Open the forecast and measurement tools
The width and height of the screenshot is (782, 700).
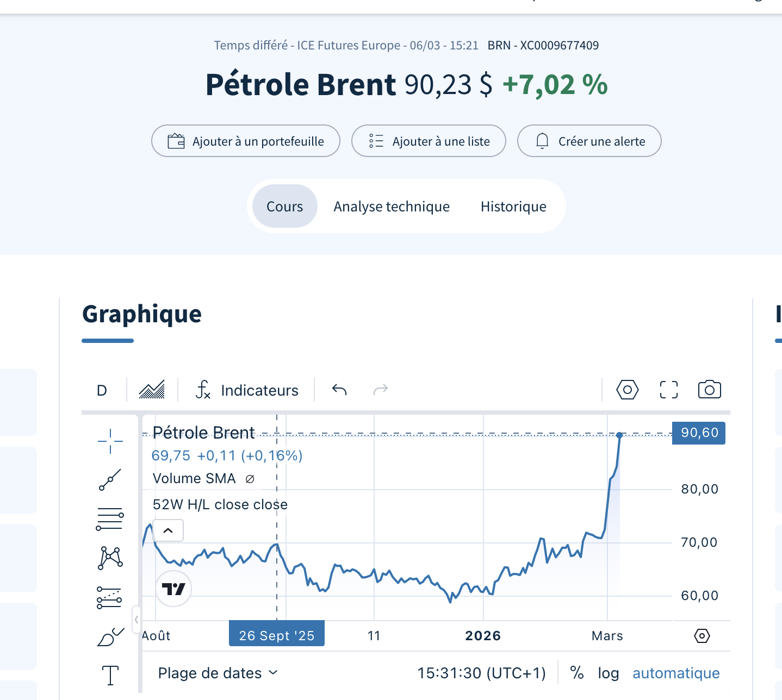[109, 597]
